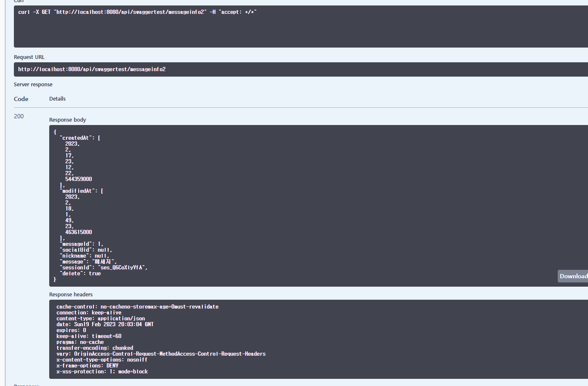Click the connection: keep-alive header
The height and width of the screenshot is (386, 588).
click(89, 313)
